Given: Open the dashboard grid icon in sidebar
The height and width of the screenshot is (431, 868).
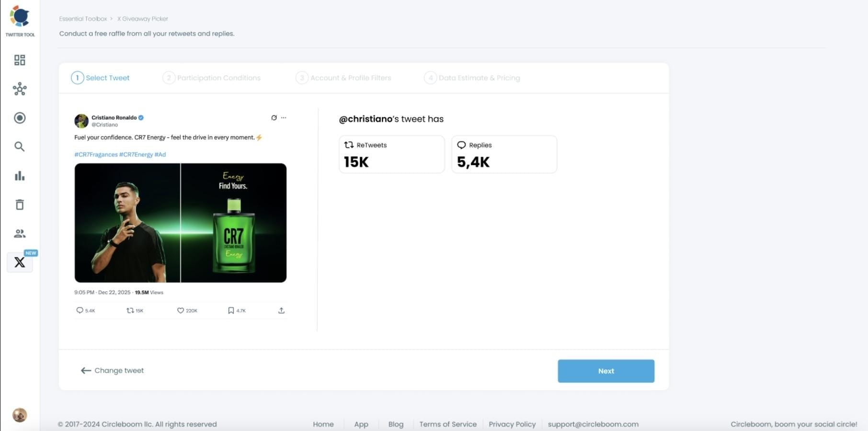Looking at the screenshot, I should [20, 60].
